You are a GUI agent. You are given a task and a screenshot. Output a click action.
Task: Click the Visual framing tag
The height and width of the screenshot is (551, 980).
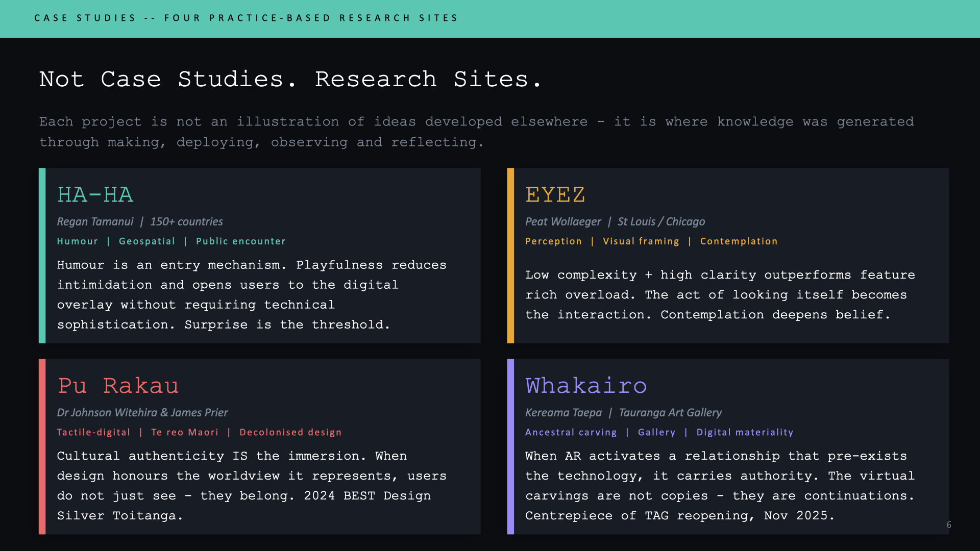[641, 241]
